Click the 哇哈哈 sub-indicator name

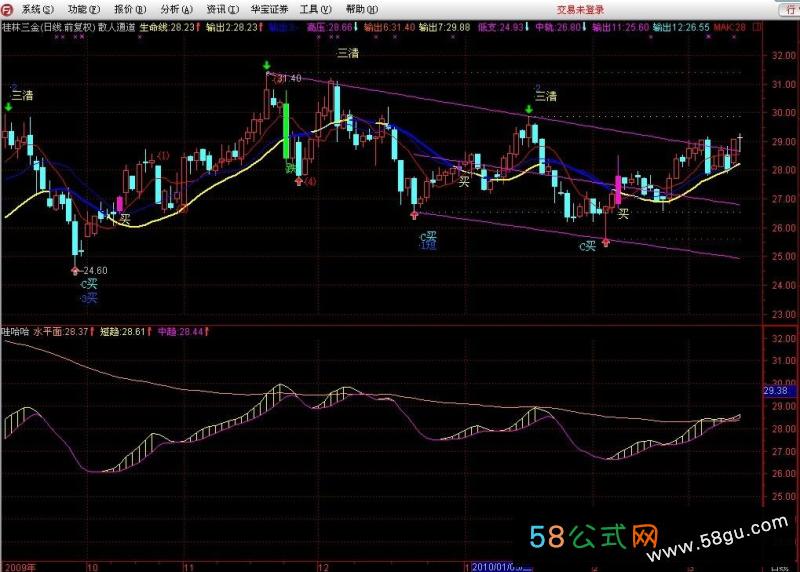(x=16, y=332)
